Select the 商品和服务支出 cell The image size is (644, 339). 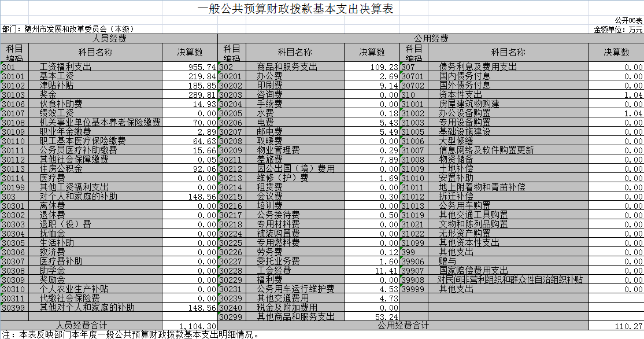point(287,67)
